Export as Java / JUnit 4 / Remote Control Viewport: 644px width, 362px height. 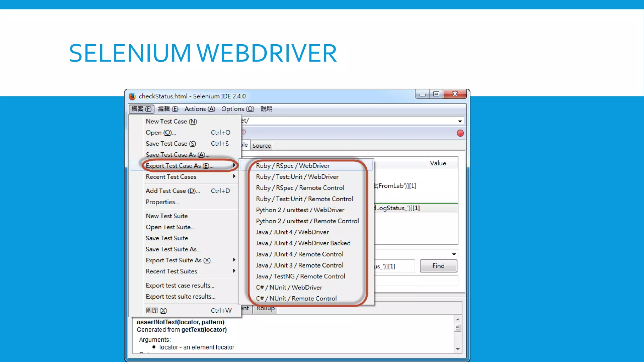point(307,254)
